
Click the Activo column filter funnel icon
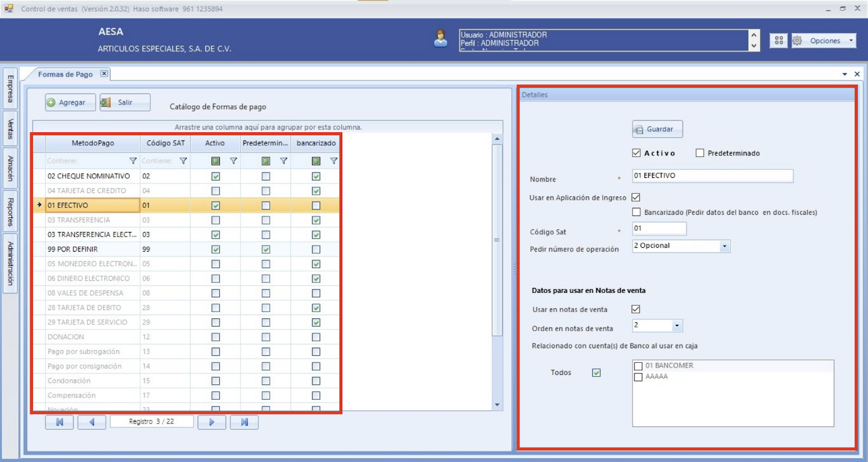click(x=233, y=161)
